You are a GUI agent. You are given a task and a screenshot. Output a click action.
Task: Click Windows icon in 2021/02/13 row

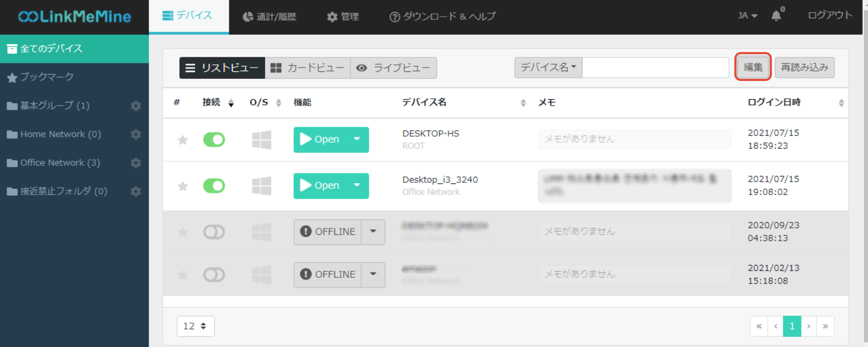pos(261,275)
